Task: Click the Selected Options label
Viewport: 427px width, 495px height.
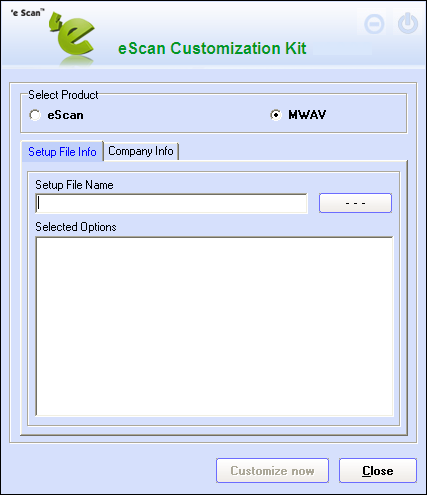Action: (x=76, y=227)
